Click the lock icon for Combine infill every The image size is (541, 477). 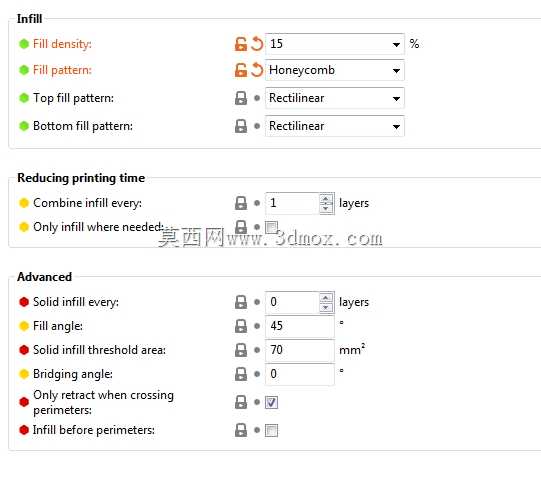pos(241,203)
